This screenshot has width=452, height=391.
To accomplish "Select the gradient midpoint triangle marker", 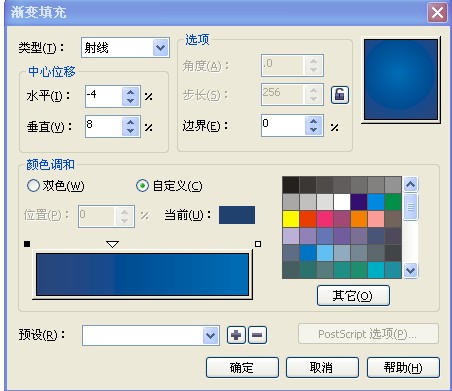I will (x=112, y=244).
